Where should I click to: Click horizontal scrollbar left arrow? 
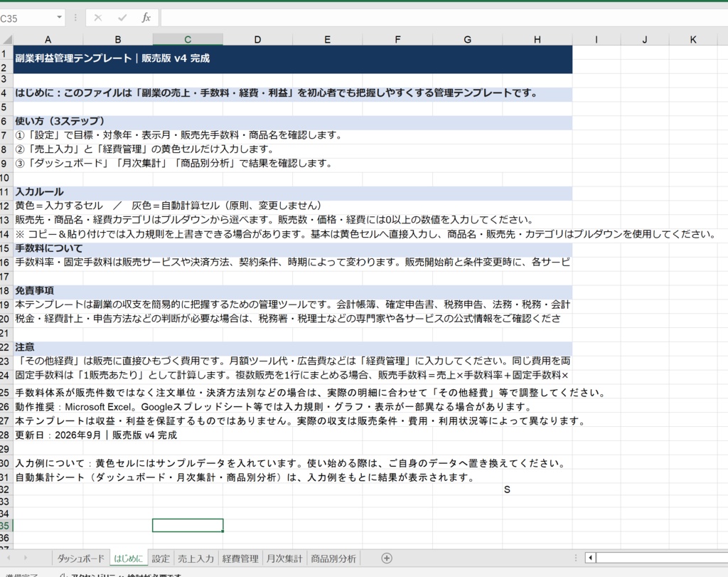pyautogui.click(x=591, y=558)
